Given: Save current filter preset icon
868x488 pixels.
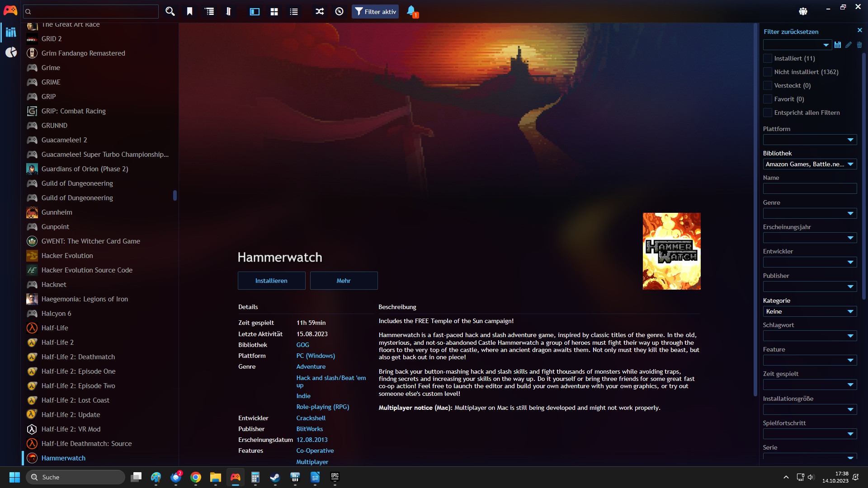Looking at the screenshot, I should (x=838, y=45).
